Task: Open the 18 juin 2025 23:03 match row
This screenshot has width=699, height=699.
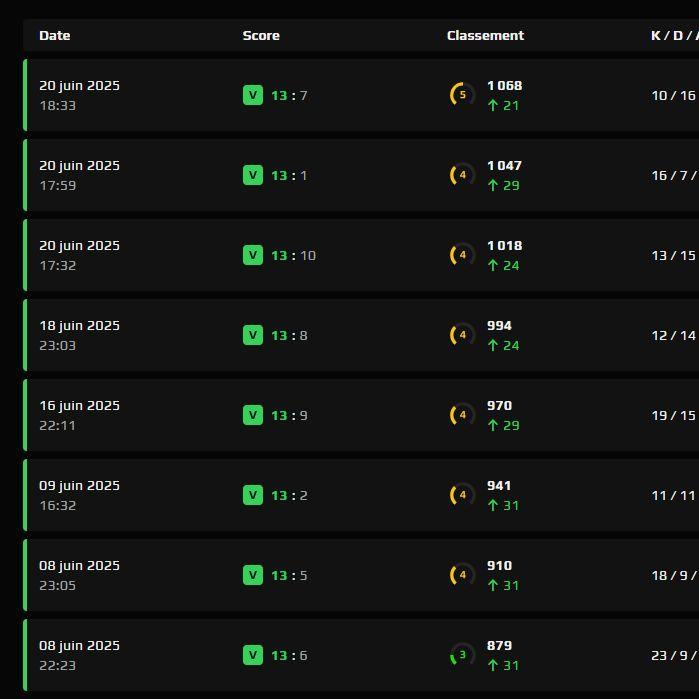Action: pos(361,335)
